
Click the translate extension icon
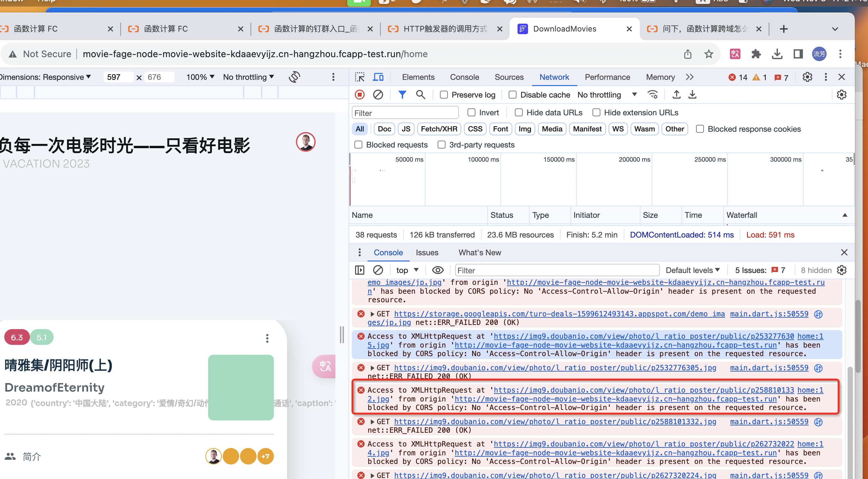click(x=735, y=54)
